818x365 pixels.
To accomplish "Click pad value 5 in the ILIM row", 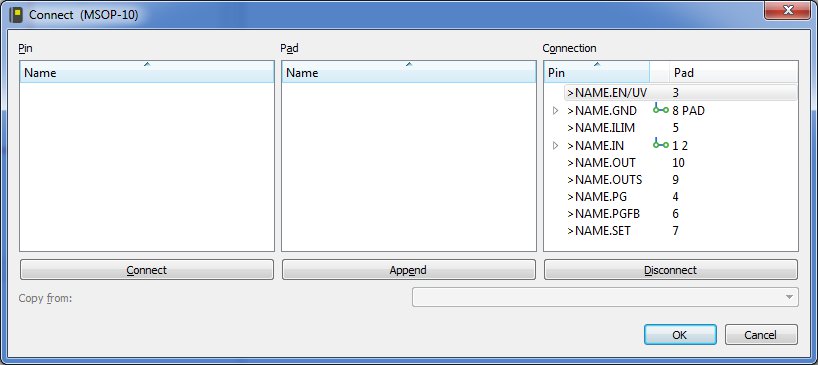I will click(x=676, y=128).
